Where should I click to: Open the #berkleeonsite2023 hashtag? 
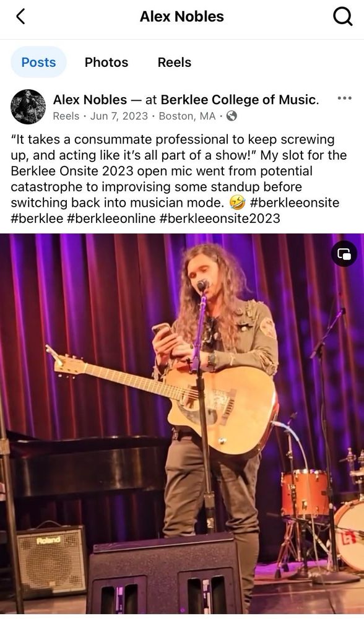tap(220, 219)
